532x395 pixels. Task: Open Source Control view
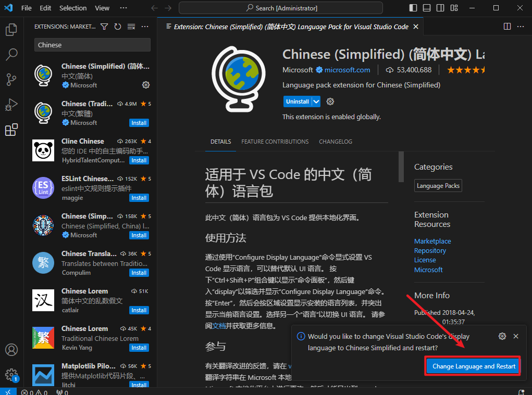pos(11,80)
